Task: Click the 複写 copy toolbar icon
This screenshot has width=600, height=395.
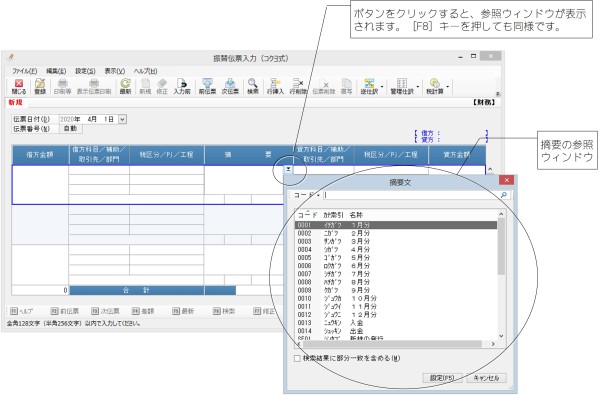Action: [346, 87]
